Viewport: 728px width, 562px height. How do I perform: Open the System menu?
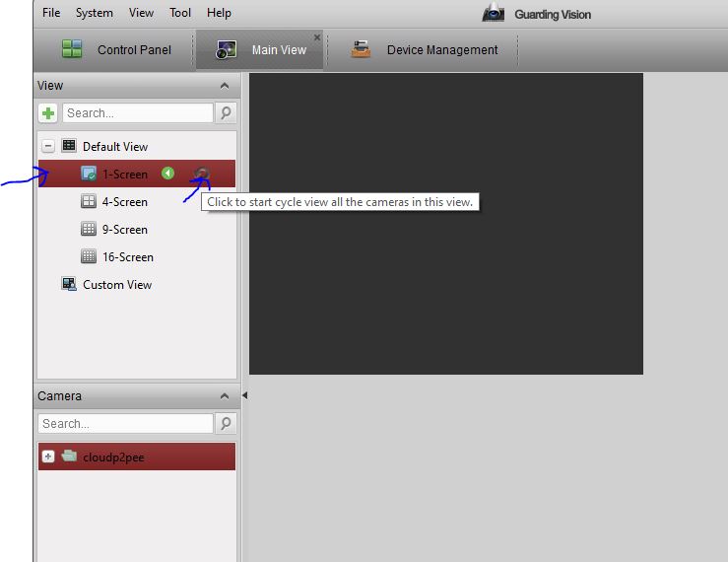tap(95, 13)
